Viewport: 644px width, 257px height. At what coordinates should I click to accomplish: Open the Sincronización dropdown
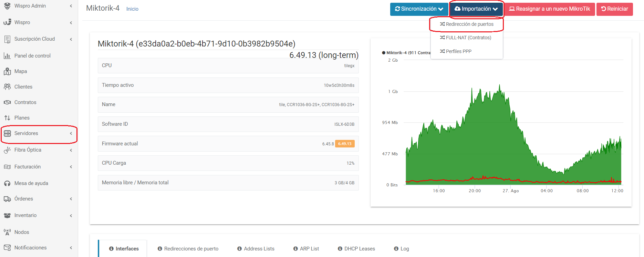pyautogui.click(x=419, y=9)
